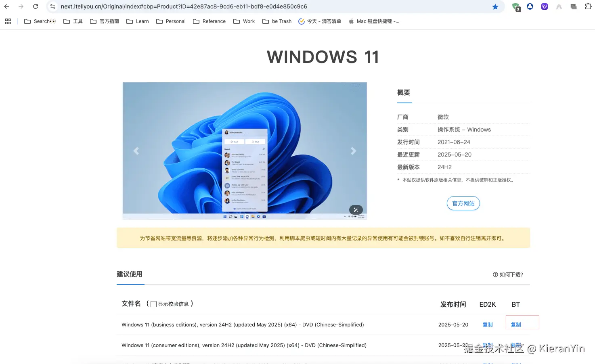Click the bookmark star in address bar
Screen dimensions: 595x364
pos(495,6)
